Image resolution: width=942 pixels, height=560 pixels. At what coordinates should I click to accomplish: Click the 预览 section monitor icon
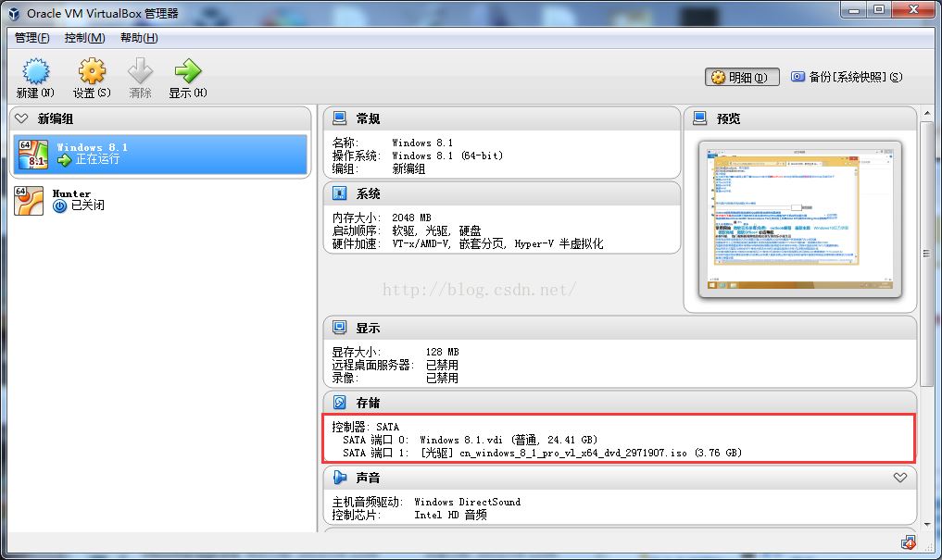[700, 118]
